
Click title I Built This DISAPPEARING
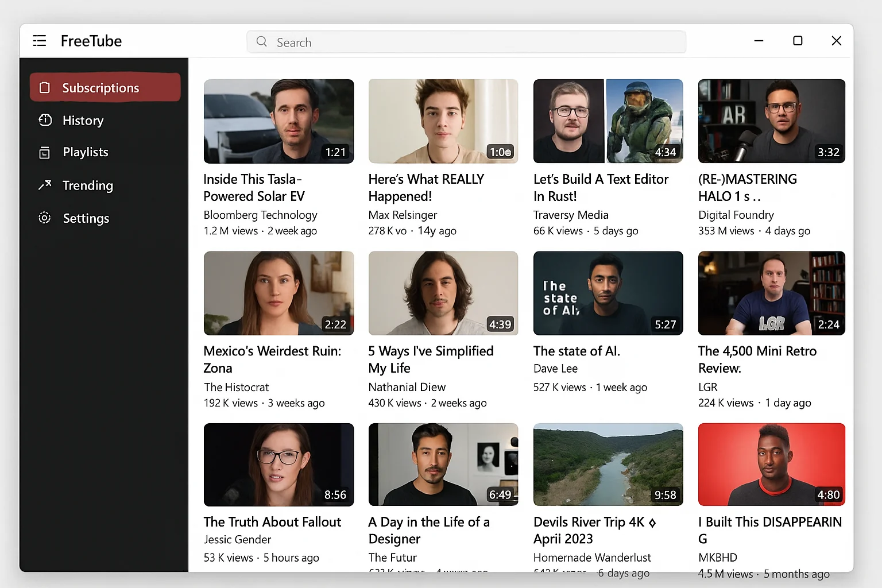coord(770,530)
